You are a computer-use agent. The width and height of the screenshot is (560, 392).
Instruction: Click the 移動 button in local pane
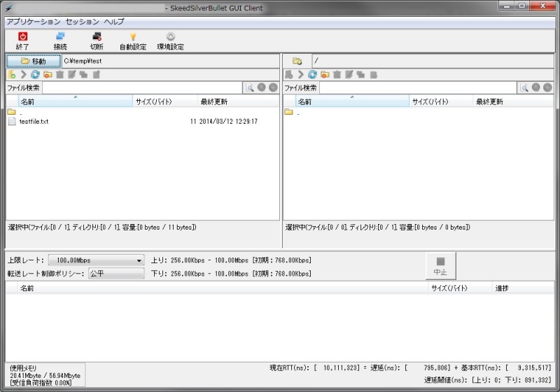34,61
